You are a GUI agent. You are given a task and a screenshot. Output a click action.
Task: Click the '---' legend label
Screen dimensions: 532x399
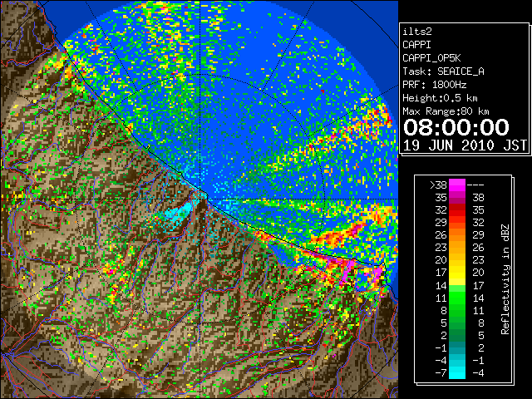coord(475,185)
